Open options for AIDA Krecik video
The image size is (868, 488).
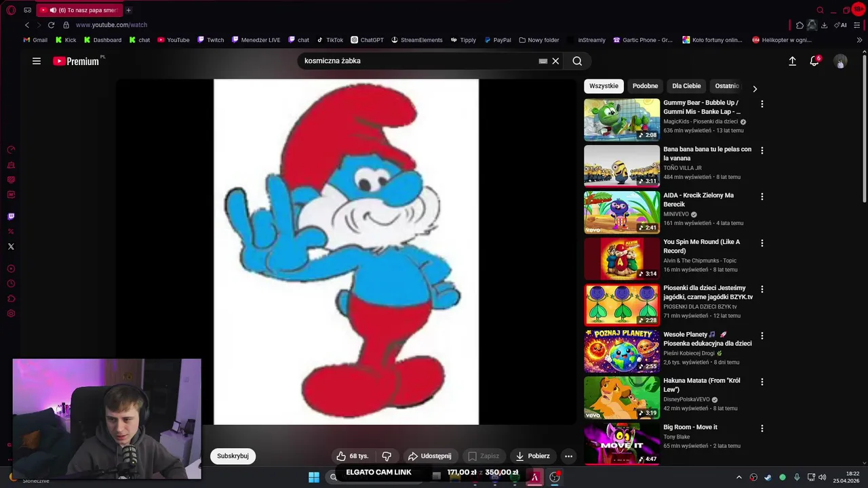click(762, 197)
